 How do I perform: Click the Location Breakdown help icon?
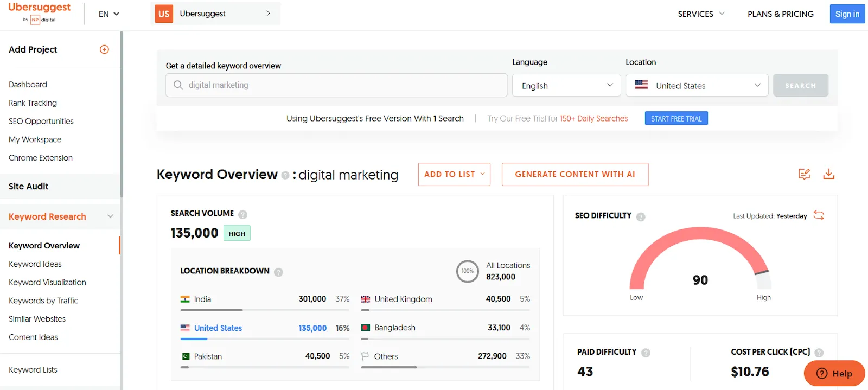point(278,272)
